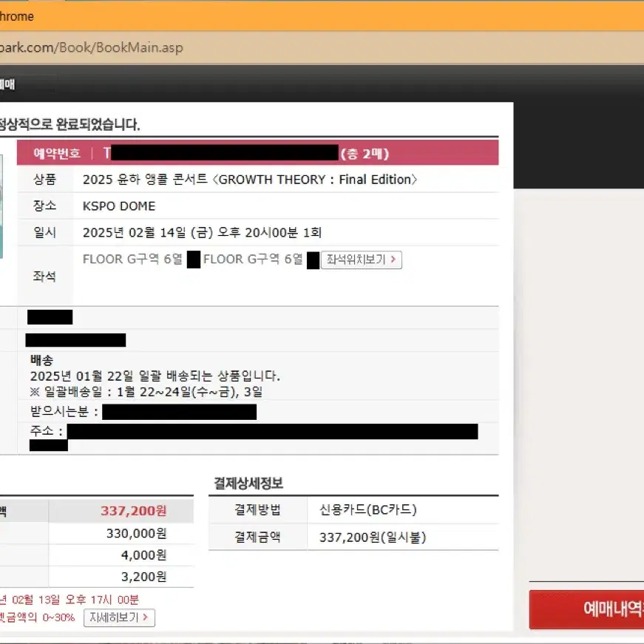Screen dimensions: 644x644
Task: Open the 좌석위치보기 seat location button
Action: tap(361, 260)
